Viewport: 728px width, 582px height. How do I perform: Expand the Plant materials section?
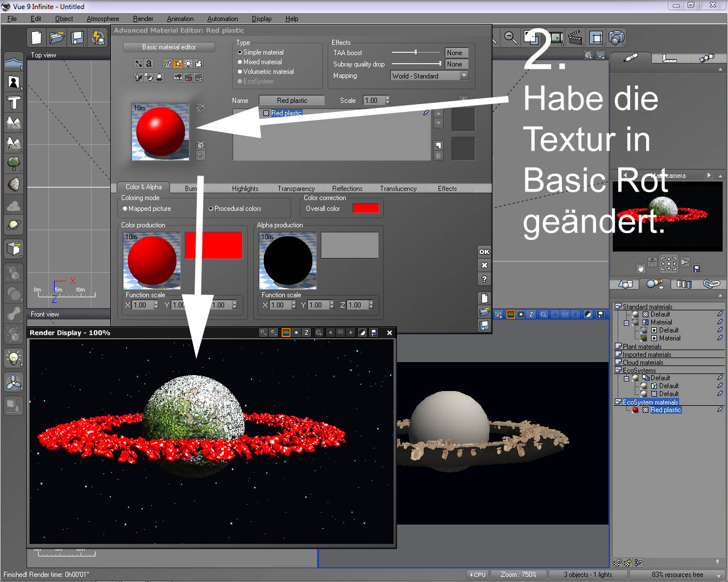pyautogui.click(x=618, y=346)
